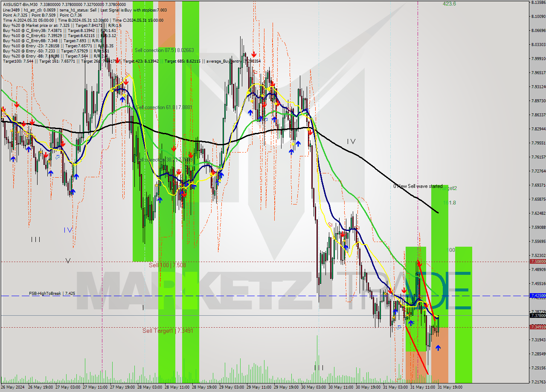Click the 29 May 03:00 time label
546x392 pixels.
(232, 387)
